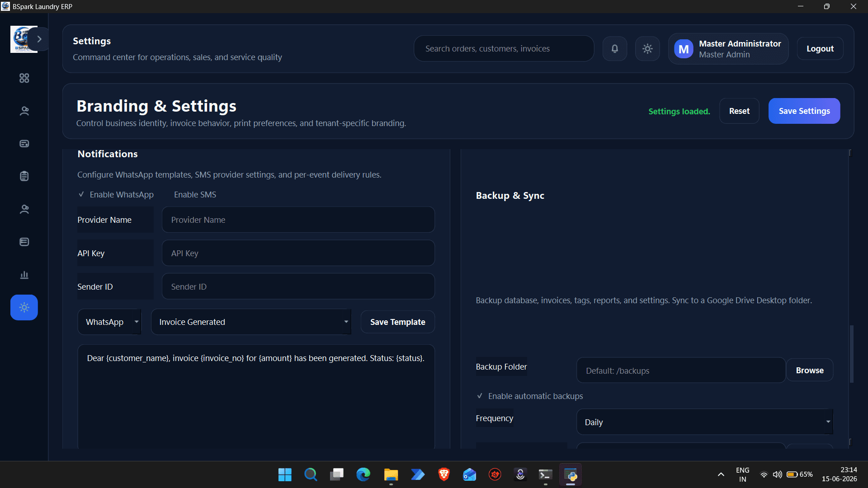This screenshot has width=868, height=488.
Task: Click inside the message template text area
Action: (256, 398)
